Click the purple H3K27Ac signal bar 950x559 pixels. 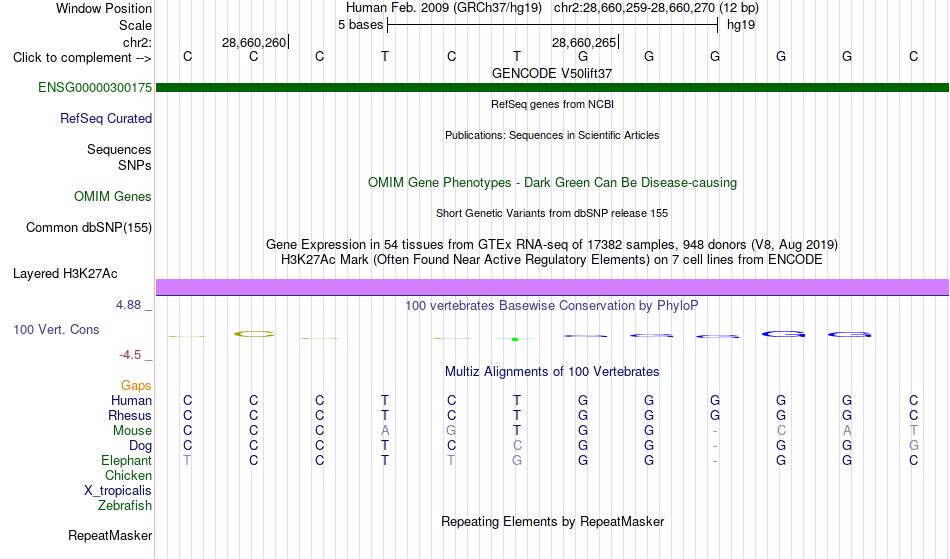(552, 287)
